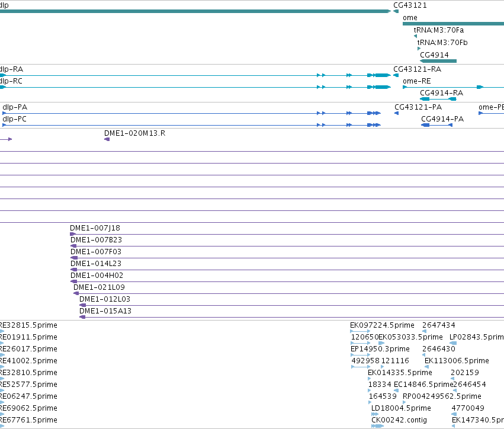Image resolution: width=504 pixels, height=429 pixels.
Task: Click the 2646454 EST label
Action: tap(470, 385)
